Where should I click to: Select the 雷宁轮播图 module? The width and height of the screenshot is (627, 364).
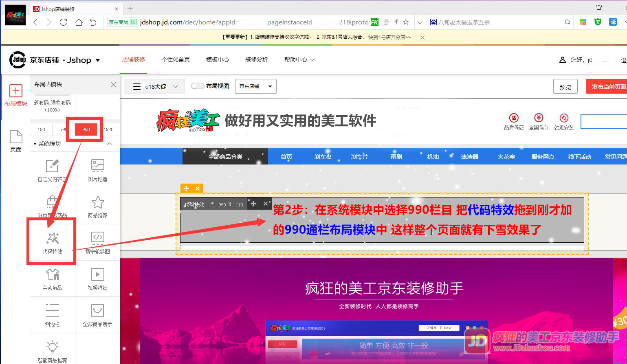pos(97,243)
